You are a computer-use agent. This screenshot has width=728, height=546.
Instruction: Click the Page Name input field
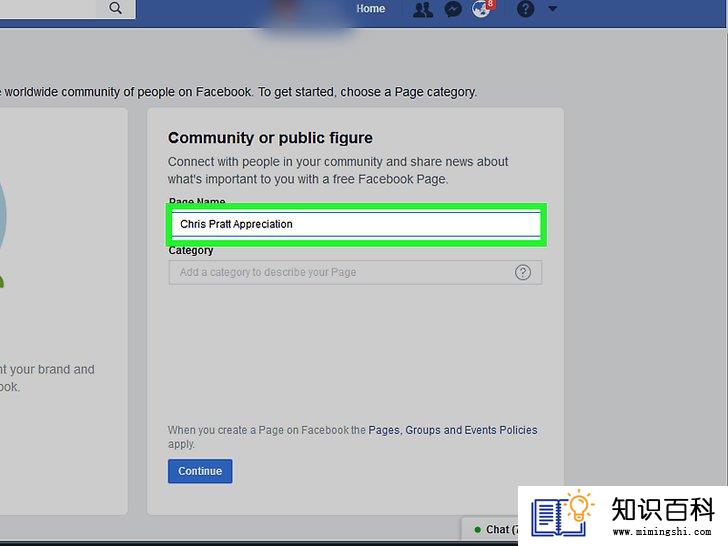click(x=356, y=224)
